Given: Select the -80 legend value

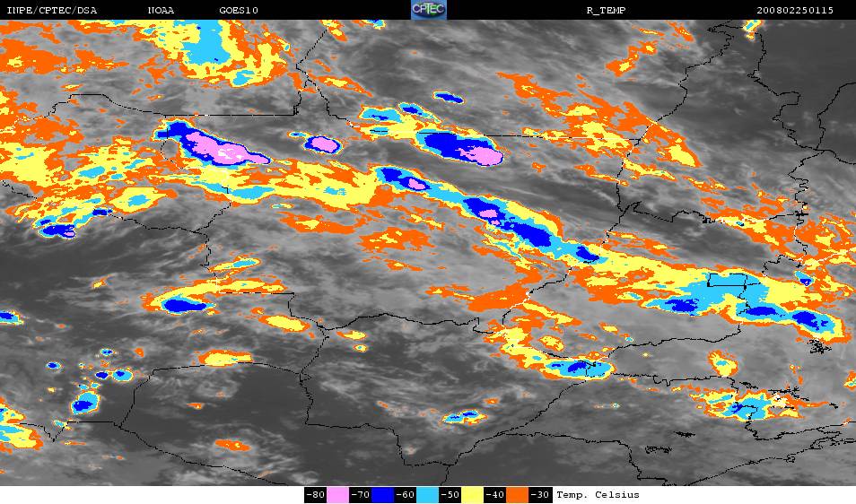Looking at the screenshot, I should (x=316, y=495).
